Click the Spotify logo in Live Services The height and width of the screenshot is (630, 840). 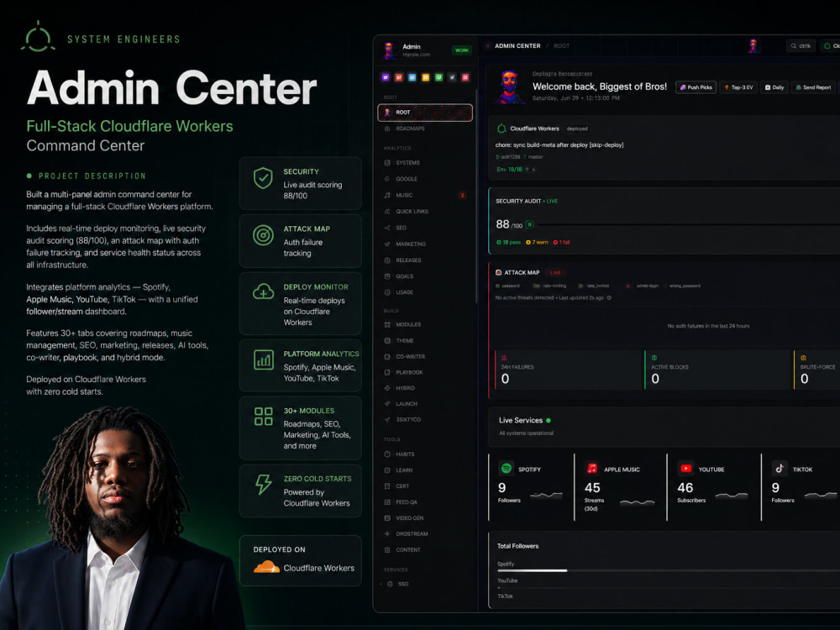507,468
